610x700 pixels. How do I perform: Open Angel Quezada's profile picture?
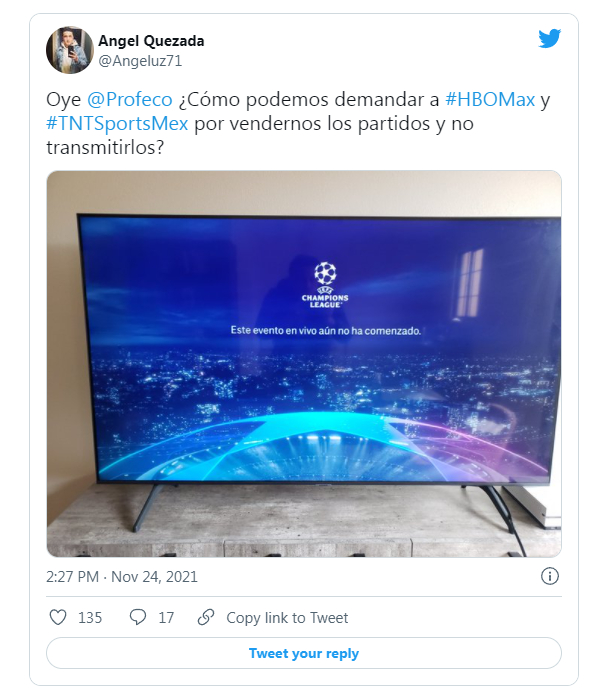(69, 50)
